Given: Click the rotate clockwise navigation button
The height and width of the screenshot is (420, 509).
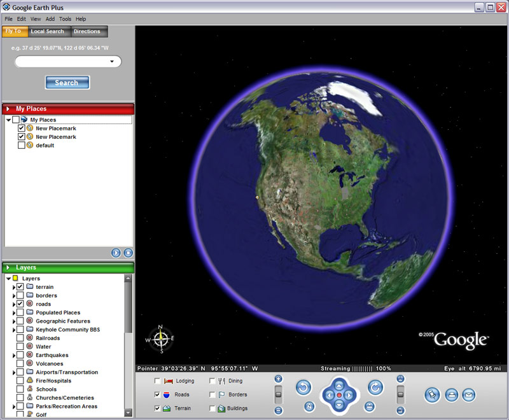Looking at the screenshot, I should coord(375,387).
